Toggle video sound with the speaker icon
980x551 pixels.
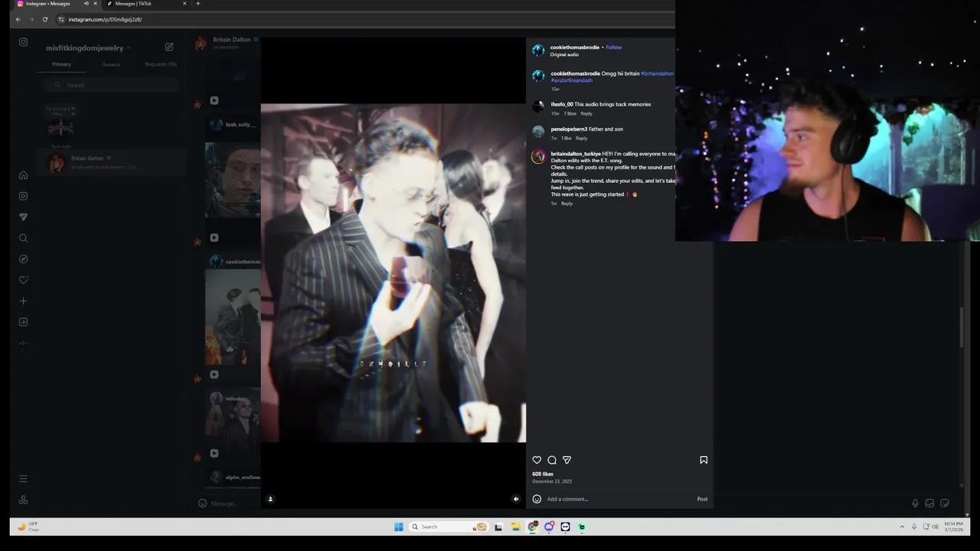516,499
